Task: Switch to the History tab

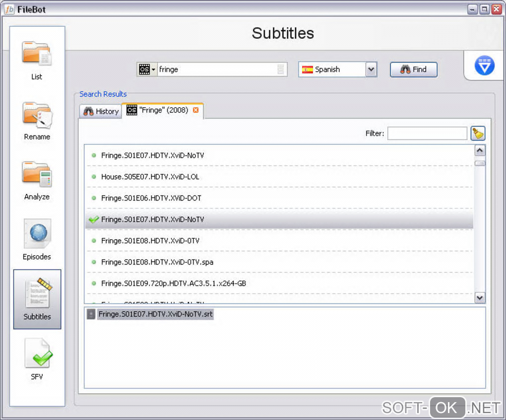Action: 101,111
